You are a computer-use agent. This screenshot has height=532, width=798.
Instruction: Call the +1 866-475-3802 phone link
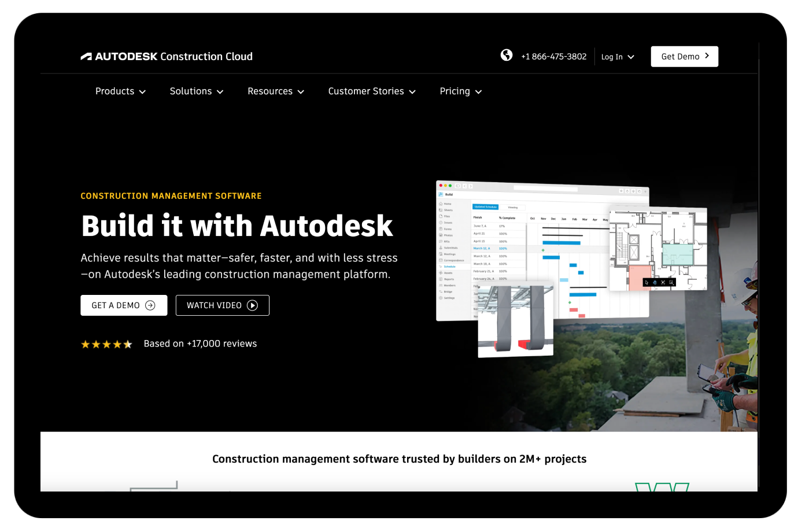point(553,57)
